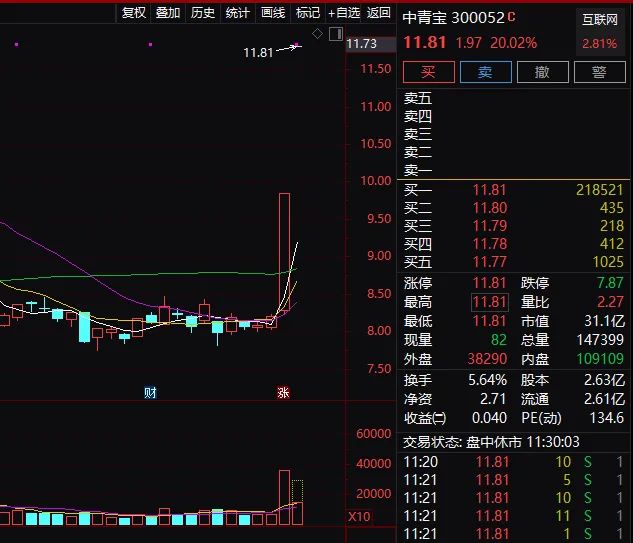
Task: Open the 历史 history menu
Action: click(x=203, y=13)
